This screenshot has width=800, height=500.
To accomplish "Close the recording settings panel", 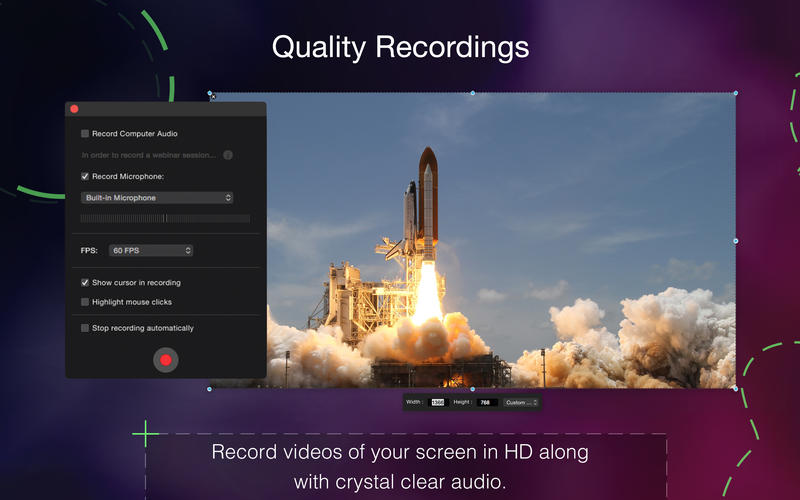I will [x=74, y=109].
